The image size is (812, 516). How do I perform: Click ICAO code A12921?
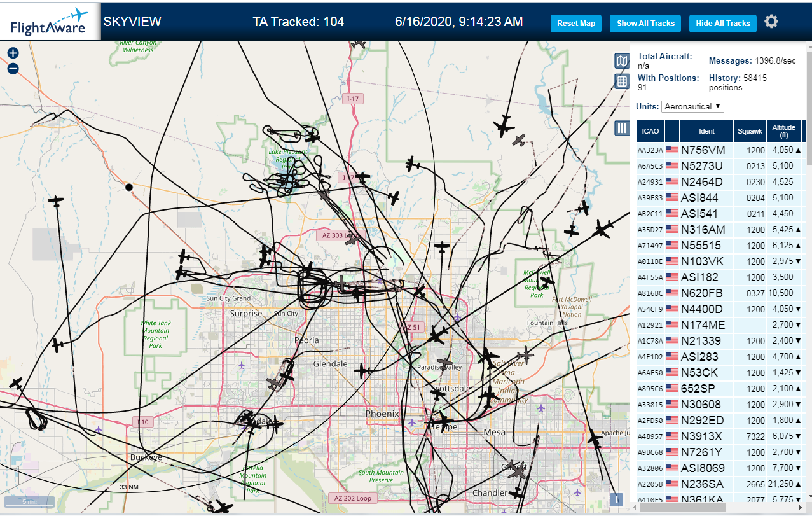click(x=650, y=325)
